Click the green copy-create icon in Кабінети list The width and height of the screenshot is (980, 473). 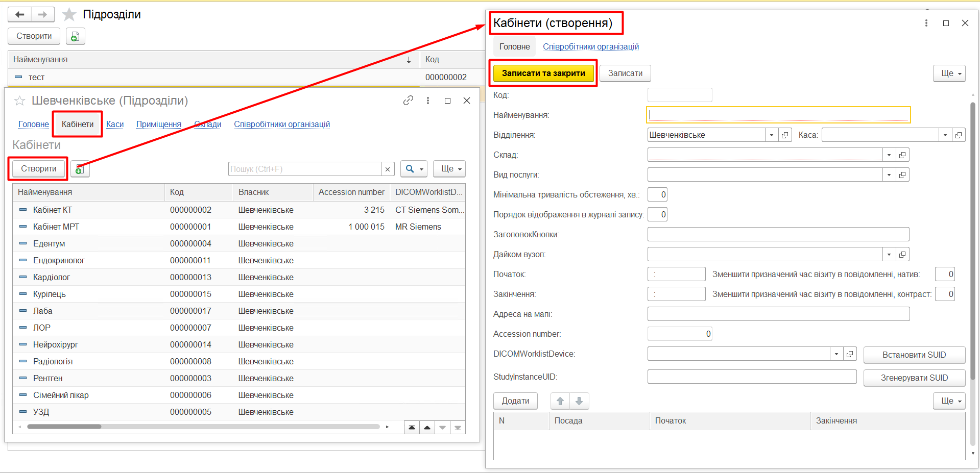point(80,169)
